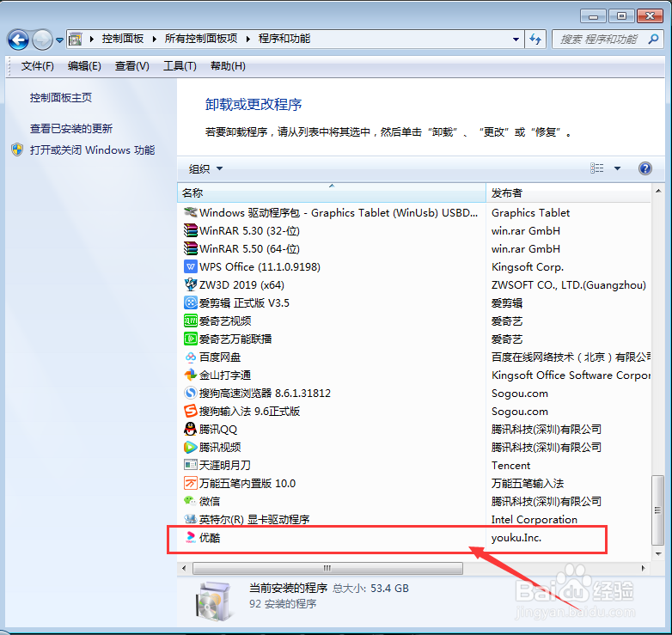Select the 腾讯视频 icon

tap(190, 447)
